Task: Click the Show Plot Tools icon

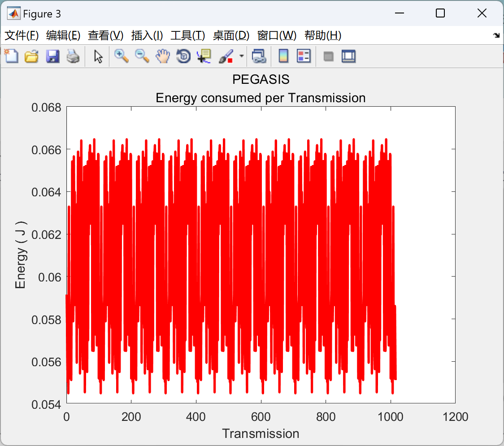Action: click(x=348, y=56)
